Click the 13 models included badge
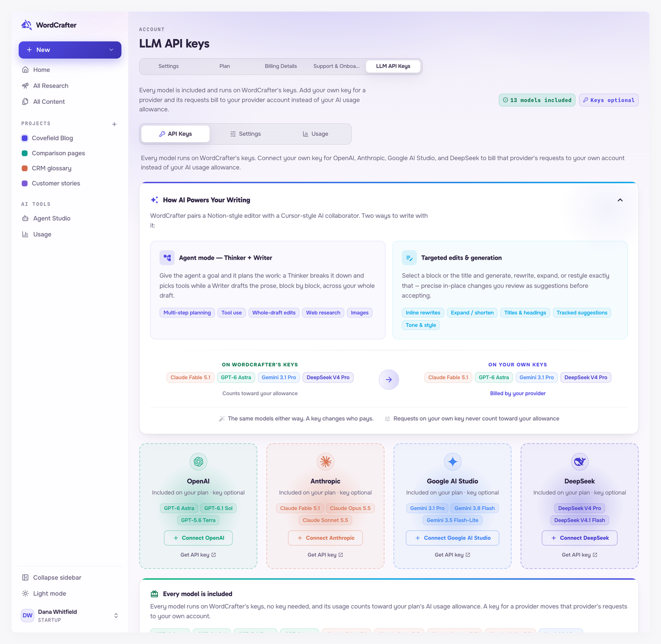661x644 pixels. pyautogui.click(x=537, y=100)
